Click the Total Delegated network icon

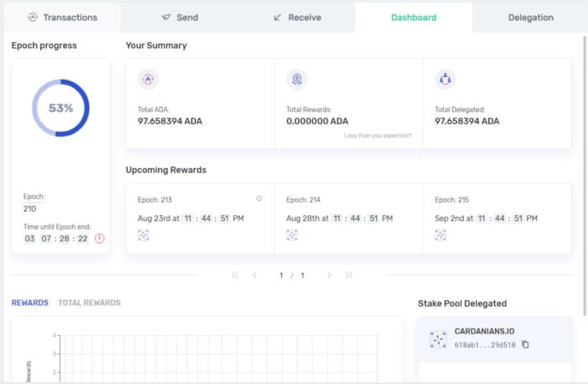click(x=445, y=79)
